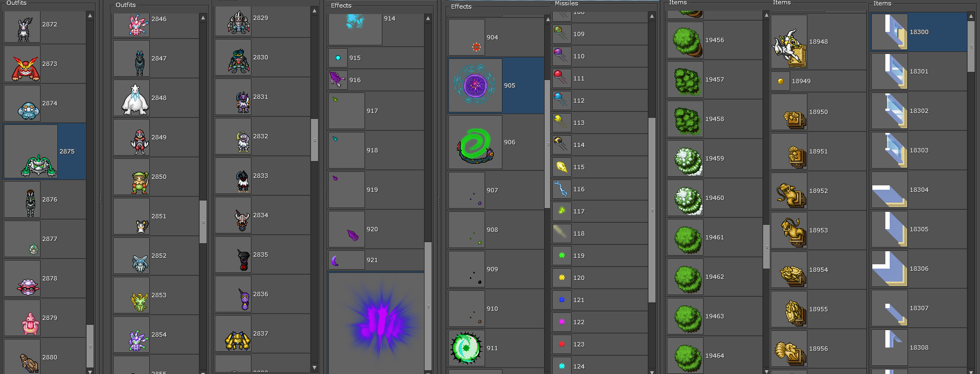Click the scroll-up arrow beside outfit 2872
Image resolution: width=980 pixels, height=374 pixels.
point(90,16)
